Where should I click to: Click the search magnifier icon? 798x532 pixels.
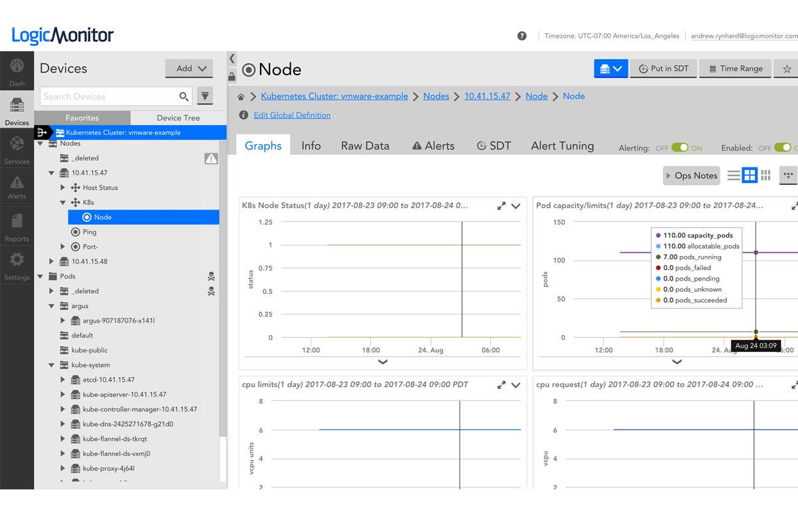coord(184,96)
